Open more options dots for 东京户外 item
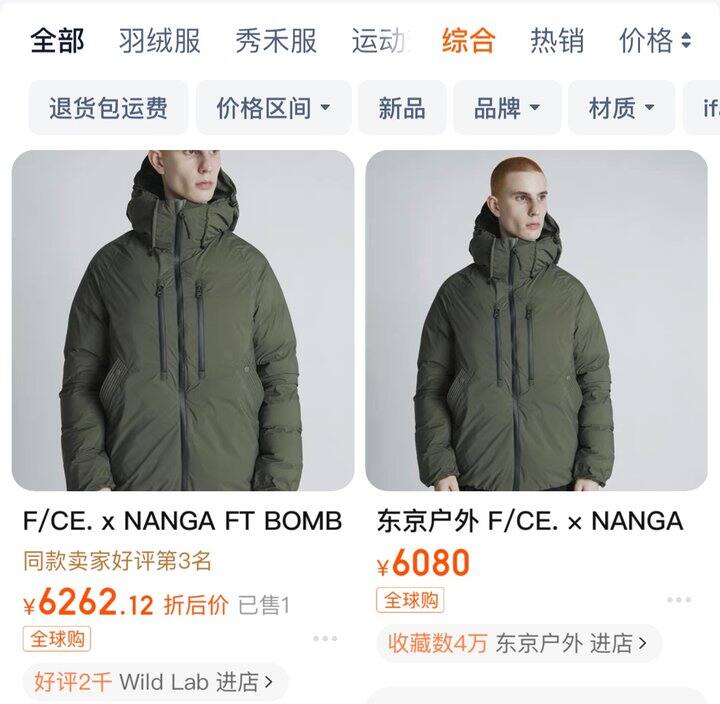The height and width of the screenshot is (704, 720). [679, 600]
